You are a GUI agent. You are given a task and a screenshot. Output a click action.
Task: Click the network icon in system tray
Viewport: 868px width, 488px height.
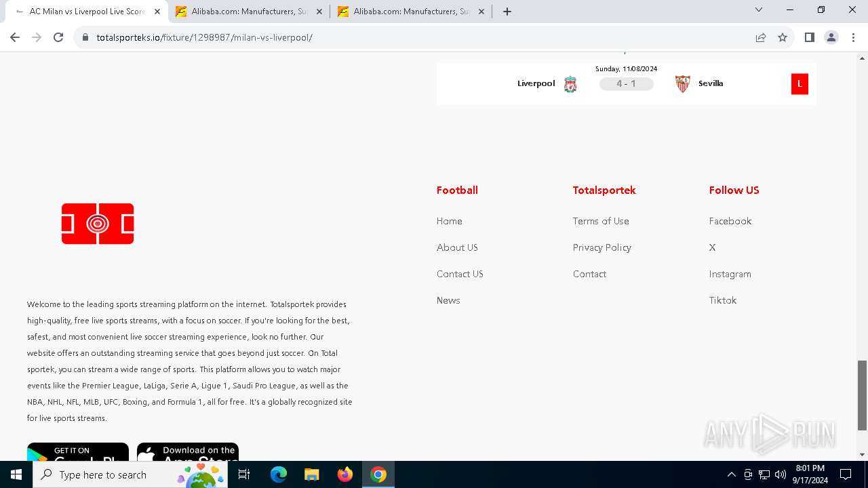(x=764, y=474)
